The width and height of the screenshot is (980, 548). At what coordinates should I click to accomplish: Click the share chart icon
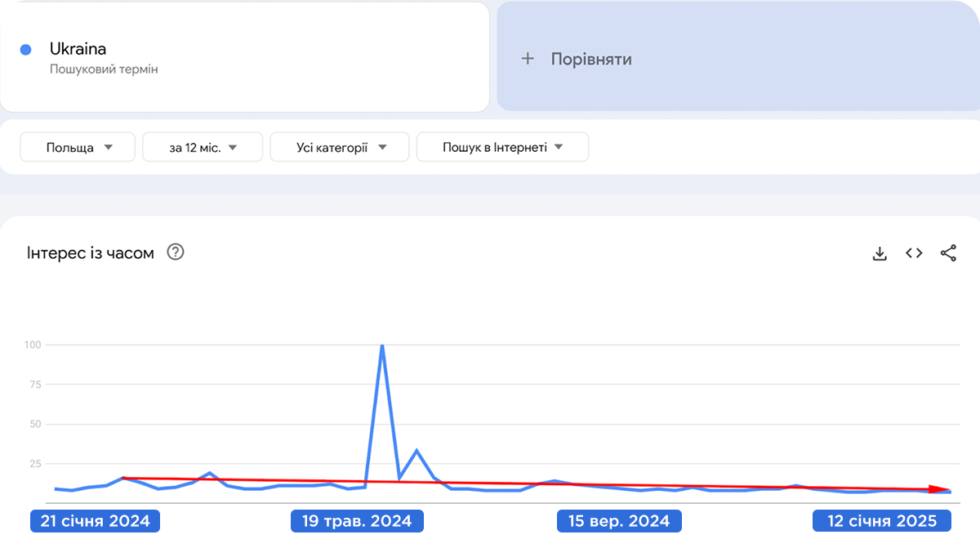(x=948, y=253)
